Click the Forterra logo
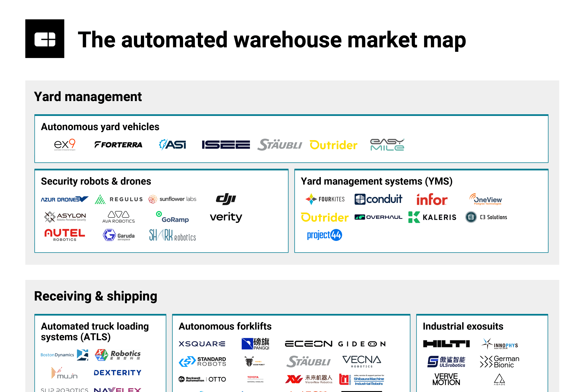Screen dimensions: 582x392 click(x=118, y=145)
